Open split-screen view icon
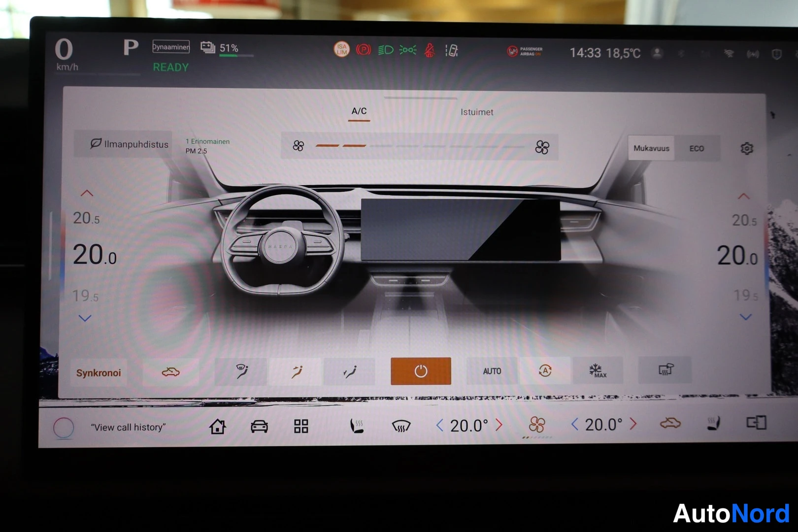 point(756,423)
